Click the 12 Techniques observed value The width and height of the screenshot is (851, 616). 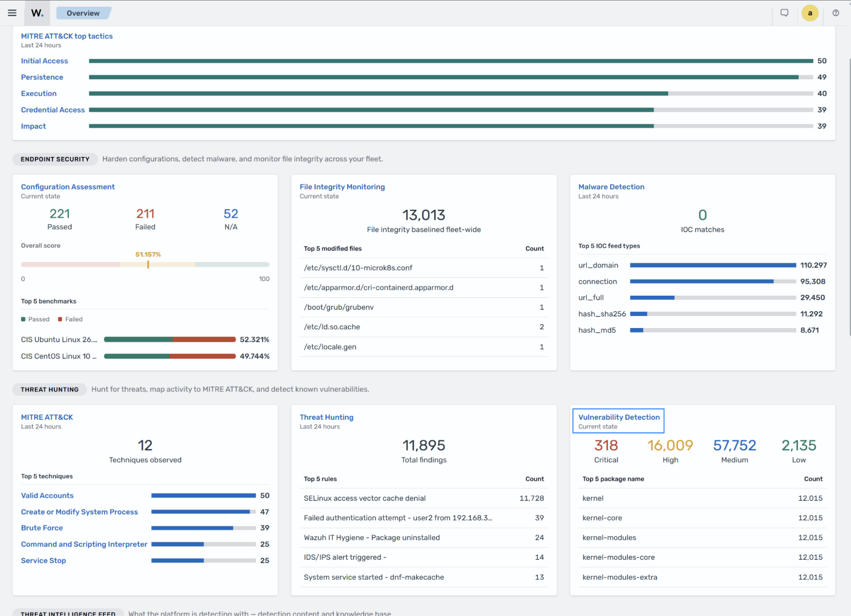coord(145,445)
